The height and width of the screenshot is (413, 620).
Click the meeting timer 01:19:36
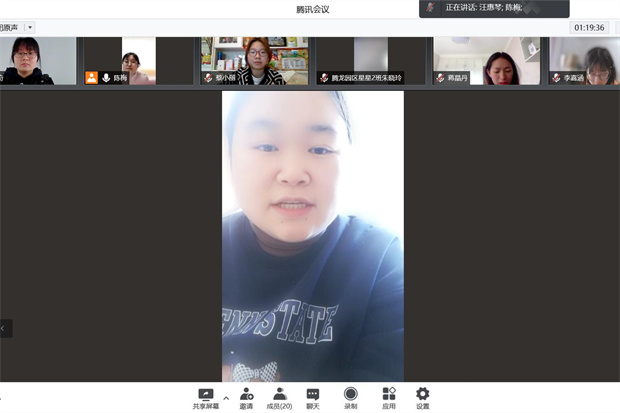tap(589, 27)
